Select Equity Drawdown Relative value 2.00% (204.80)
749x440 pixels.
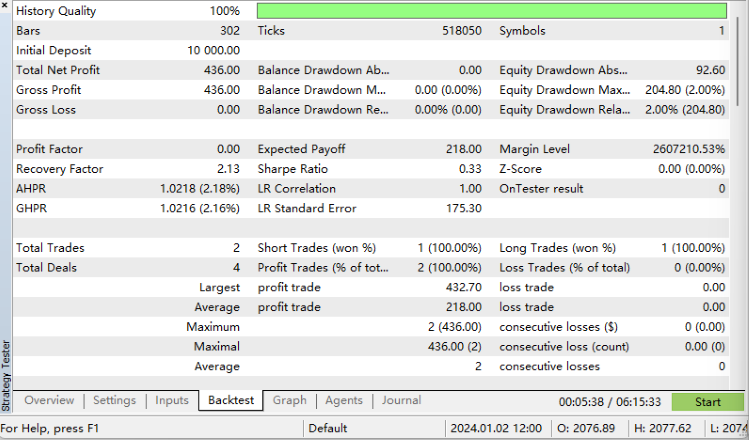click(685, 109)
